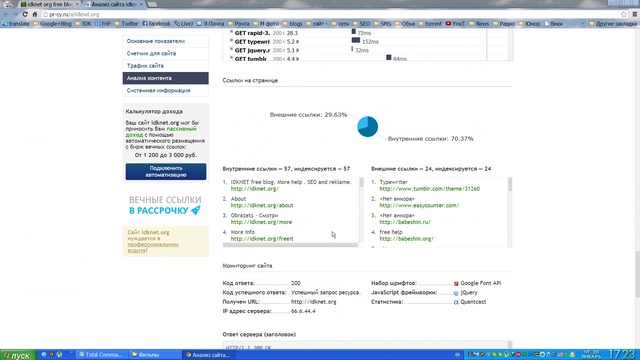Select Системная информация in sidebar
The width and height of the screenshot is (640, 360).
pyautogui.click(x=165, y=90)
